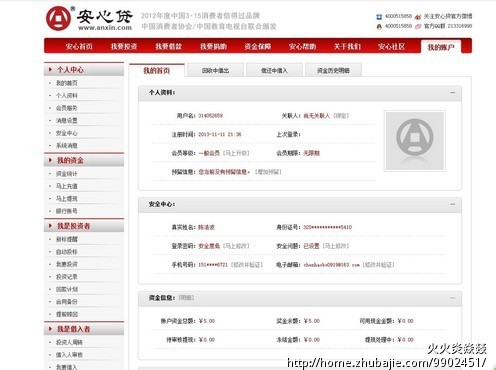Open 关于我们 in the red navigation bar
This screenshot has height=370, width=496.
[347, 47]
